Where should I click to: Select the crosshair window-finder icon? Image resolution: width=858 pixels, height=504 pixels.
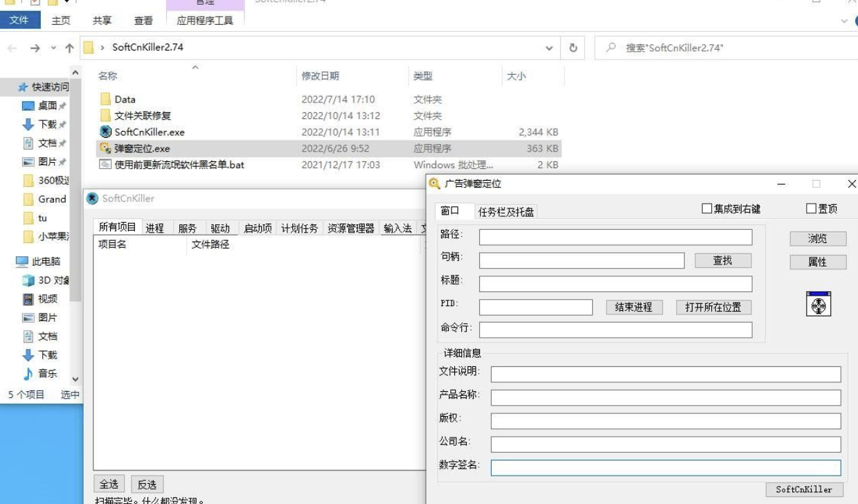pos(819,305)
